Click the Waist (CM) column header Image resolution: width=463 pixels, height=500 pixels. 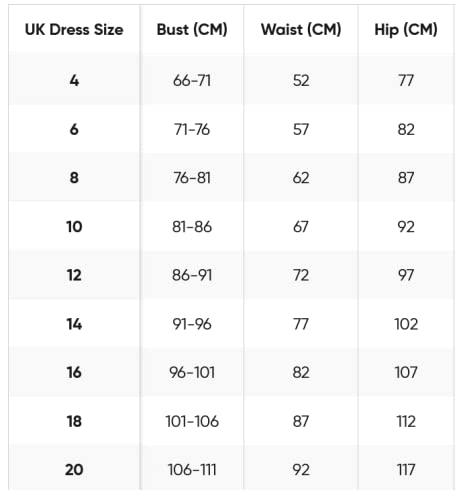click(301, 30)
